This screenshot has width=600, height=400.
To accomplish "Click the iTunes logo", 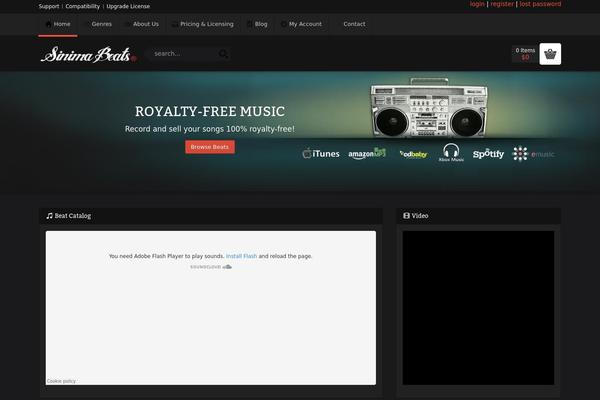I will 321,154.
